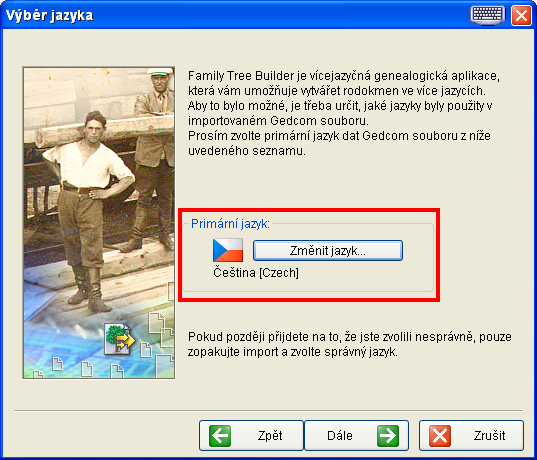Screen dimensions: 537x460
Task: Click the red X icon on Zrušit
Action: (440, 436)
